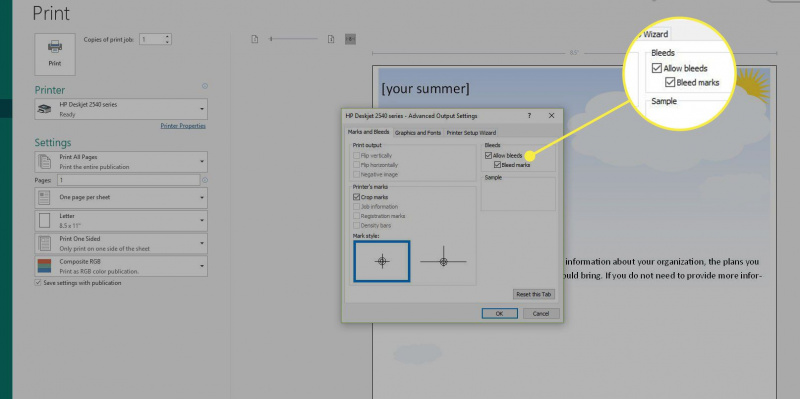Switch to the Graphics and Fonts tab
The image size is (800, 399).
click(418, 132)
